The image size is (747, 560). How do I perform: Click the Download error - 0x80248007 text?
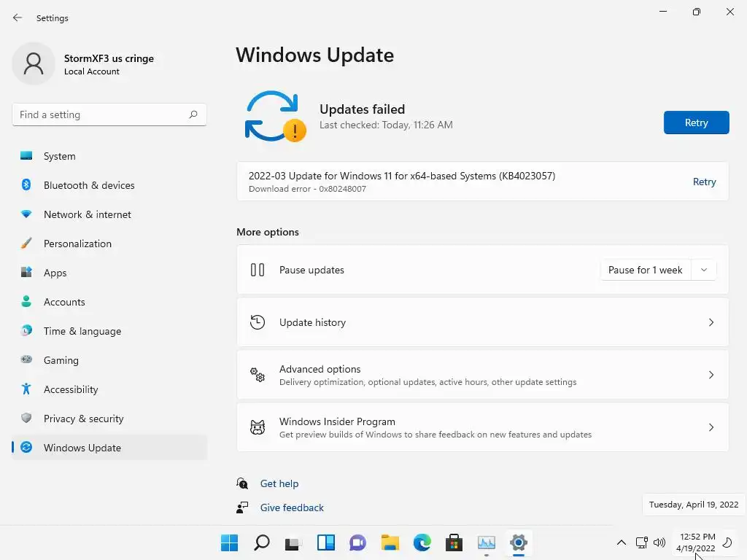(x=307, y=189)
